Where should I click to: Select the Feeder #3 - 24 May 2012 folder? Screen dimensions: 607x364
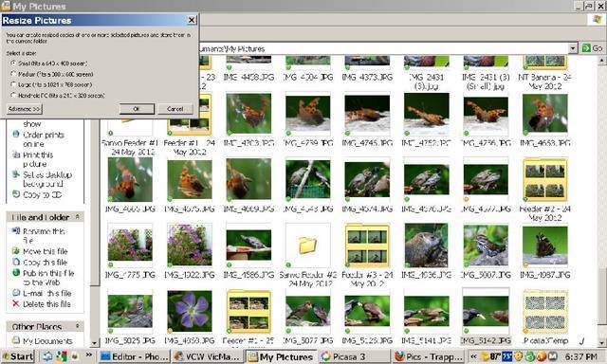coord(367,246)
